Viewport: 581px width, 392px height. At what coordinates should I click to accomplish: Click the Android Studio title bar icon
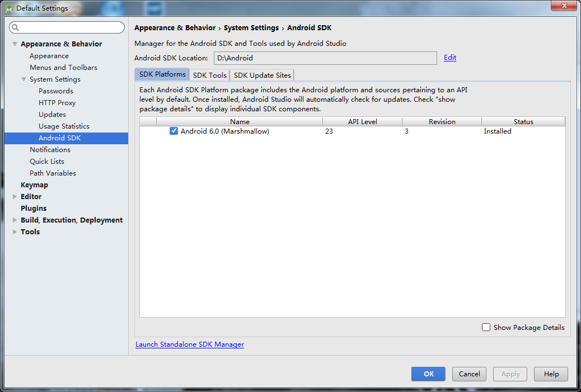[x=9, y=8]
